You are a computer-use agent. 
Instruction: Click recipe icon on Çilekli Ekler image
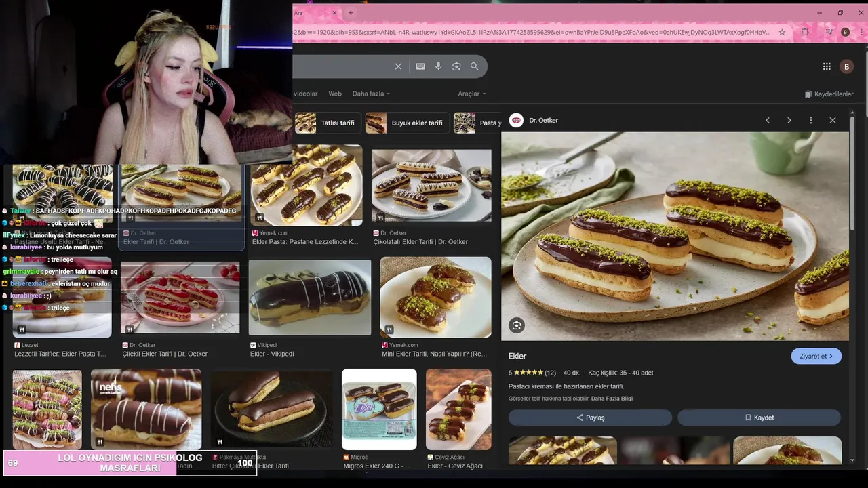tap(129, 329)
